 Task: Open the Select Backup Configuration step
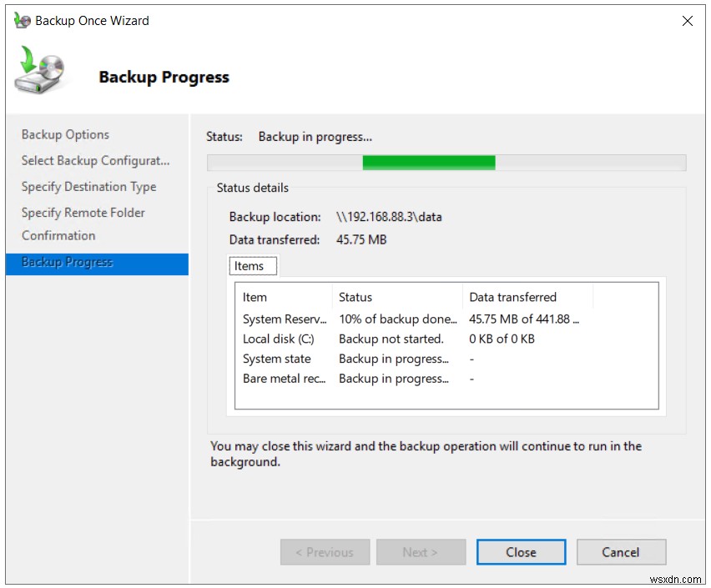click(x=97, y=160)
